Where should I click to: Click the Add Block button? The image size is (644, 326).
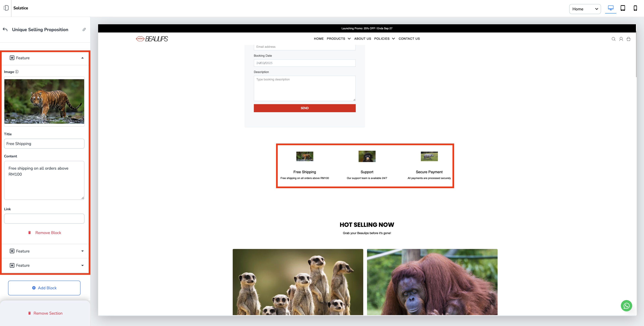coord(44,288)
